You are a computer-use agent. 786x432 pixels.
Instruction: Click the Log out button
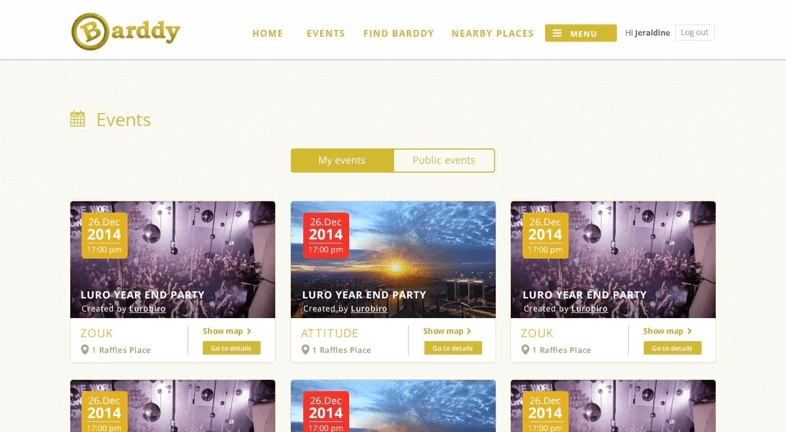(x=694, y=33)
